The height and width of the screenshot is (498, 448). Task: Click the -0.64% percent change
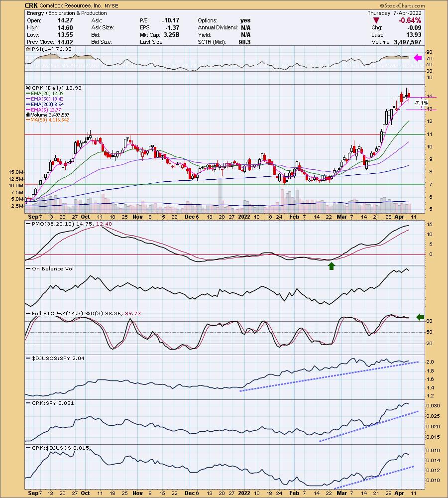tap(410, 20)
